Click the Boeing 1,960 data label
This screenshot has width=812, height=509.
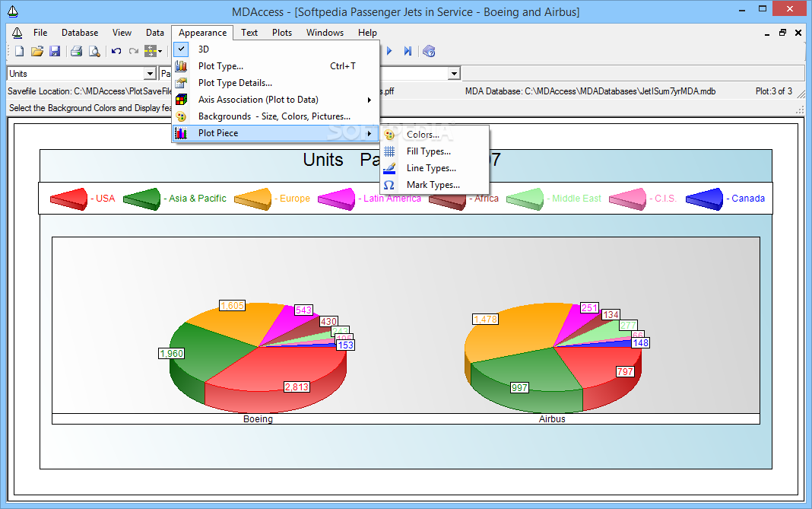point(171,354)
